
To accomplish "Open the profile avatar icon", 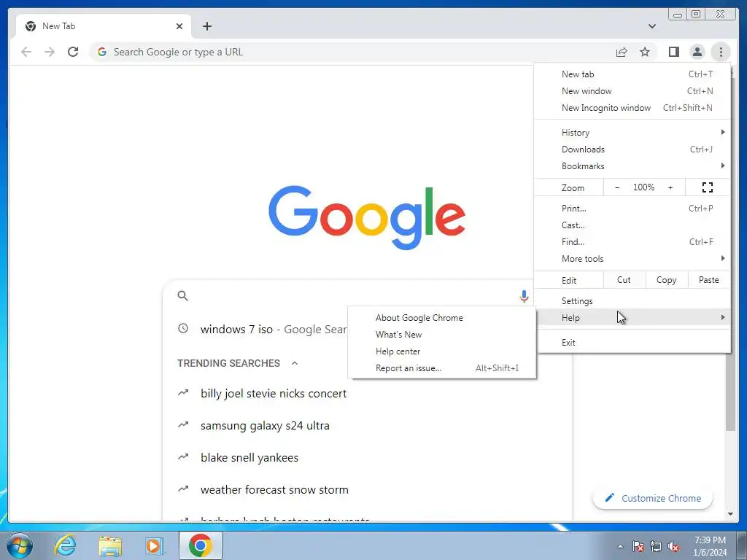I will (x=697, y=52).
